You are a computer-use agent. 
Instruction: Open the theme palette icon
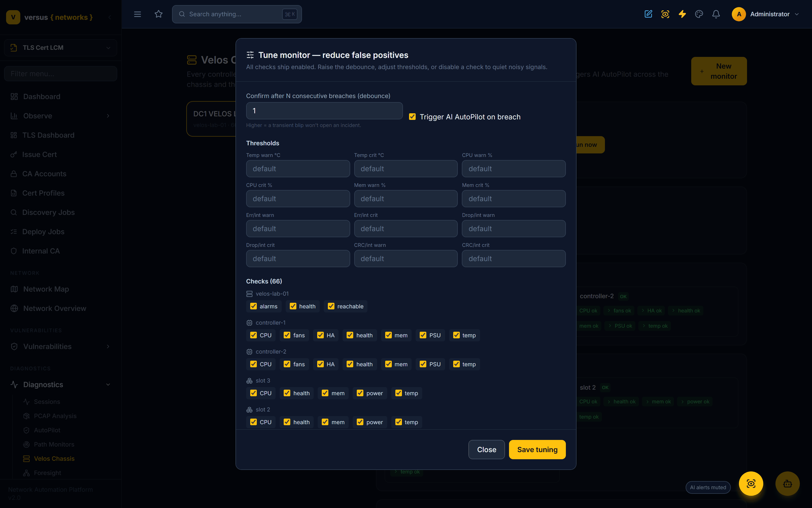tap(699, 14)
